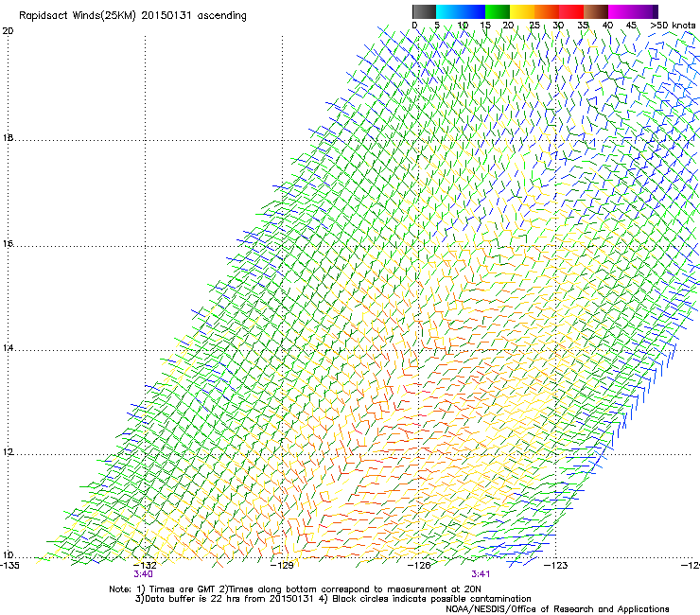Image resolution: width=700 pixels, height=615 pixels.
Task: Select the yellow 20-25 knots legend color
Action: click(522, 11)
